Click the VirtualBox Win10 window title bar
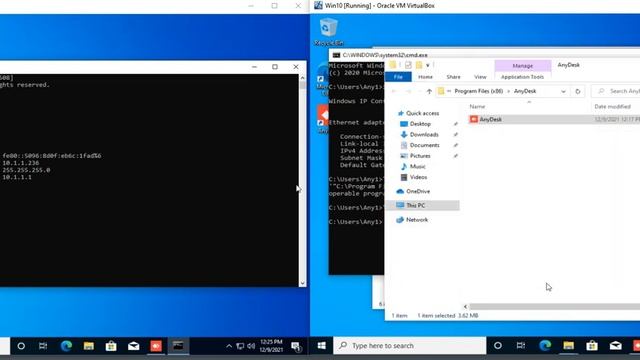 point(476,6)
